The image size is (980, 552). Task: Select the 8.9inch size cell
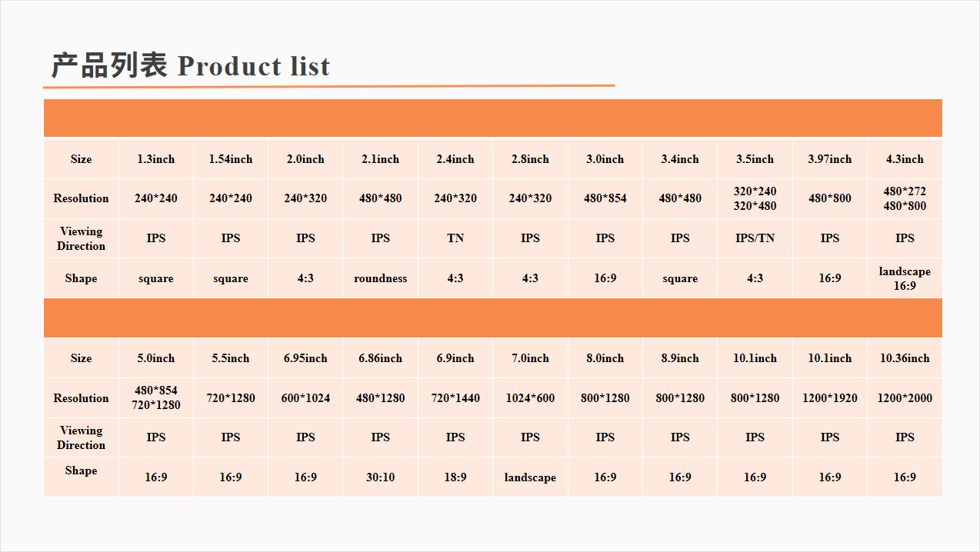pyautogui.click(x=680, y=358)
